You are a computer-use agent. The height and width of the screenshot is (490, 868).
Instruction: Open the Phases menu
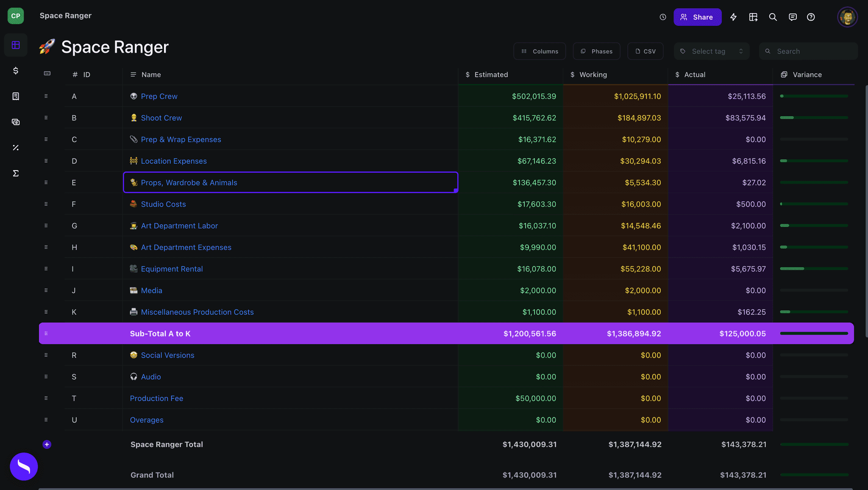point(596,51)
